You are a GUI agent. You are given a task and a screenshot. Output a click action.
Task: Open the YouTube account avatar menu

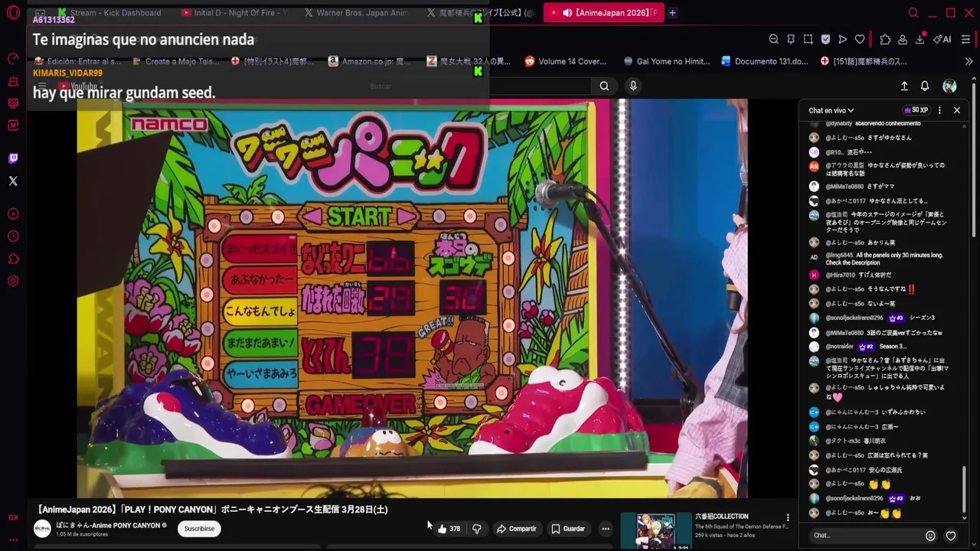coord(949,86)
